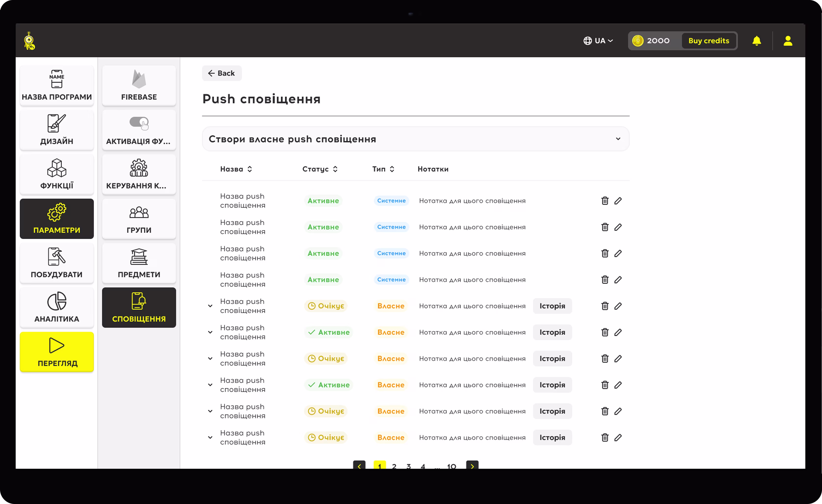Delete the first push notification row
Image resolution: width=822 pixels, height=504 pixels.
click(604, 201)
